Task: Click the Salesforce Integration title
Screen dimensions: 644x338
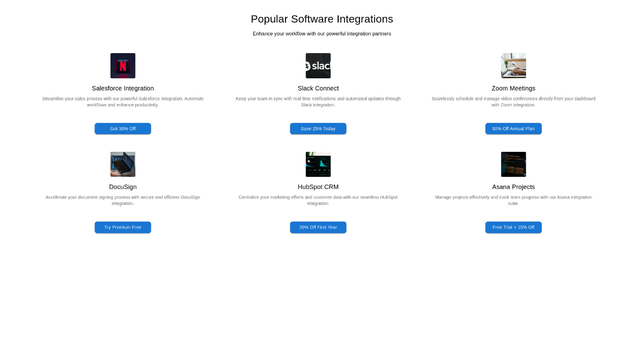Action: click(x=123, y=89)
